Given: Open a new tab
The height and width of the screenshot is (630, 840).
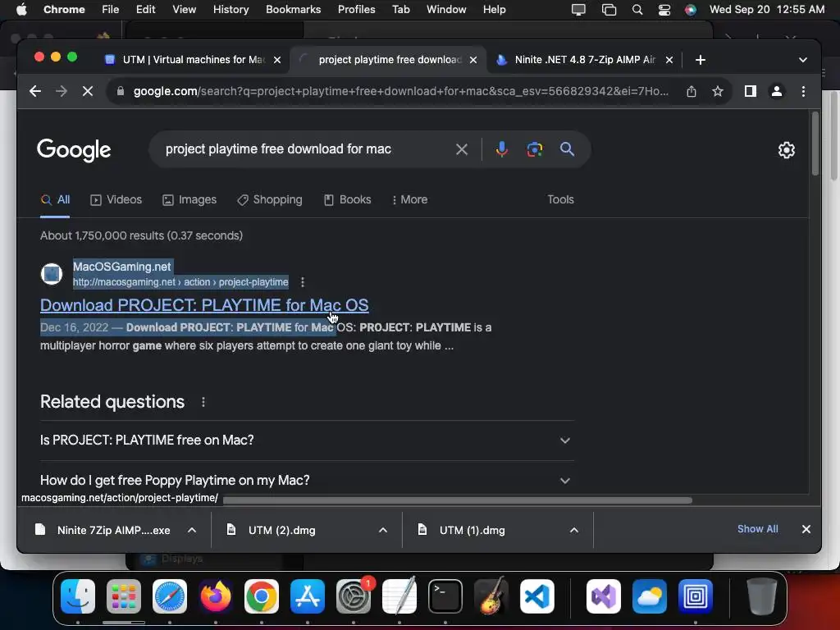Looking at the screenshot, I should (701, 60).
